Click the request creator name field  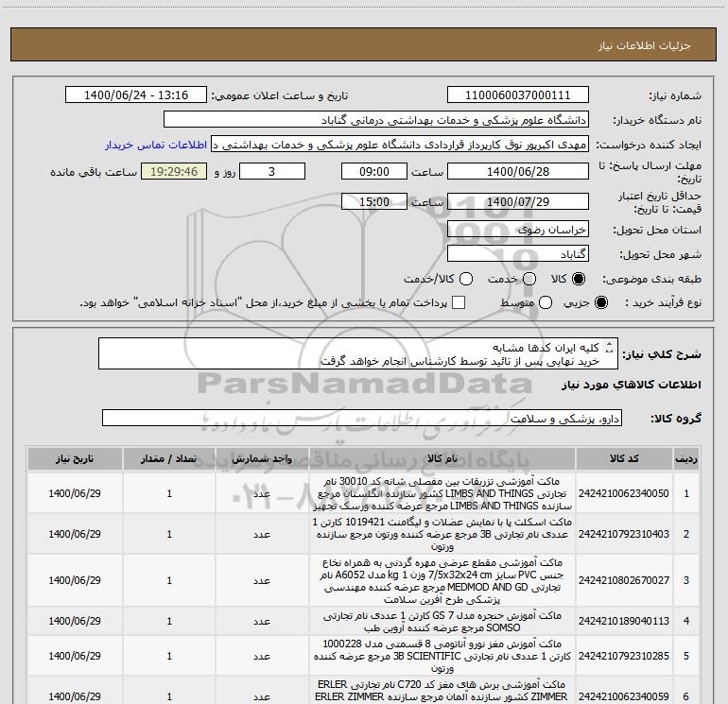(400, 145)
